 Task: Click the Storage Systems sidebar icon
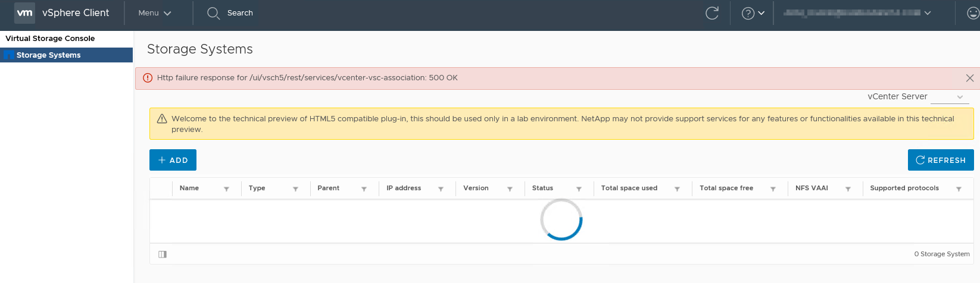(x=8, y=55)
